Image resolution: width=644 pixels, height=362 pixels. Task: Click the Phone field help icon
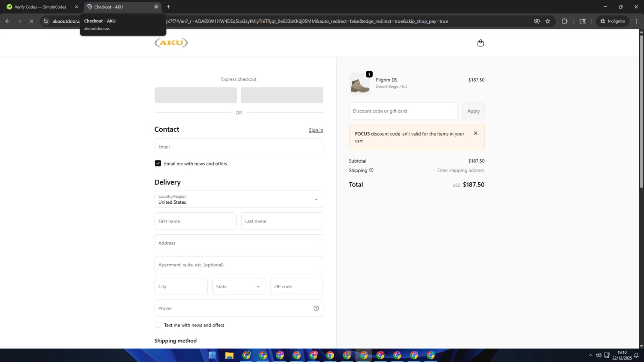point(316,308)
